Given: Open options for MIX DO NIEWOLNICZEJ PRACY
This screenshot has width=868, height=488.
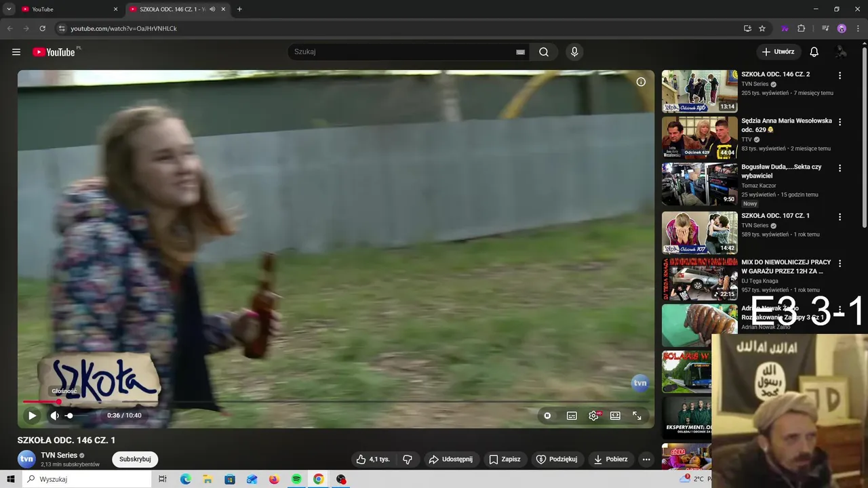Looking at the screenshot, I should [x=840, y=263].
